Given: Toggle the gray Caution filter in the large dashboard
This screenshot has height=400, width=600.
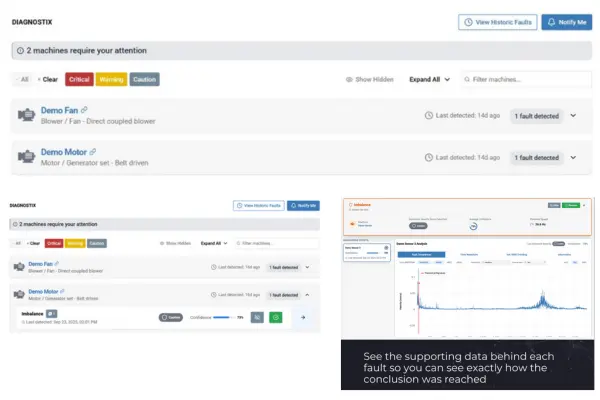Looking at the screenshot, I should [144, 79].
